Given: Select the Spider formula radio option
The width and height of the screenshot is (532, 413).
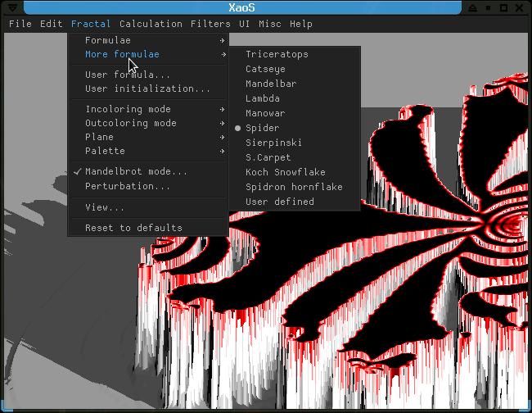Looking at the screenshot, I should 262,128.
